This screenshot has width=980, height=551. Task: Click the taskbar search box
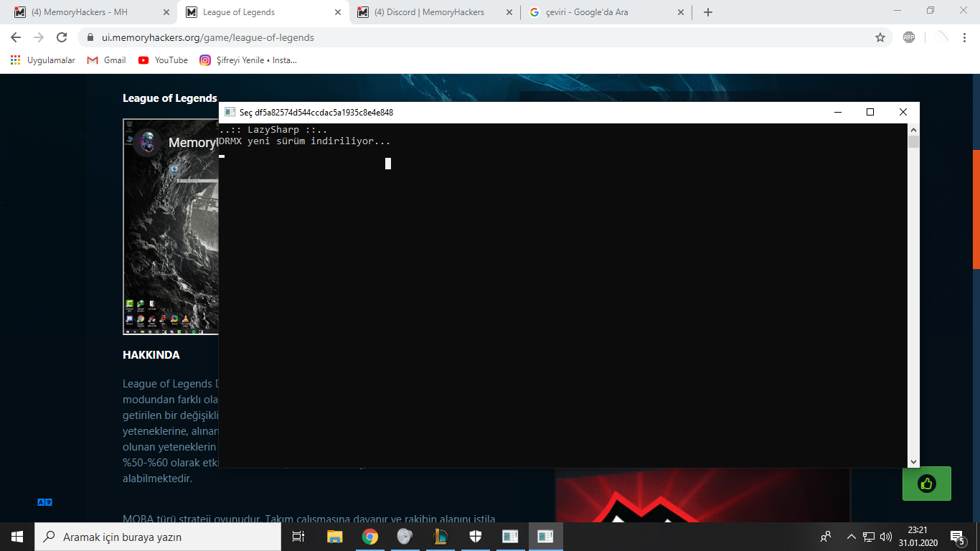pos(158,537)
